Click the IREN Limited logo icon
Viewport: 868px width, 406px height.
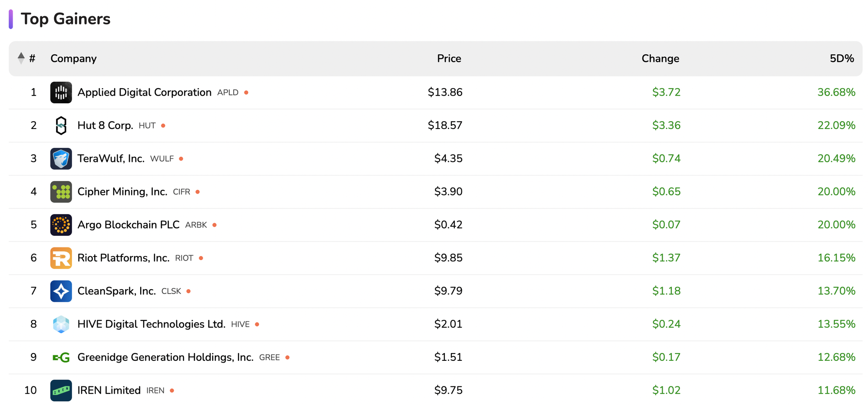tap(61, 390)
